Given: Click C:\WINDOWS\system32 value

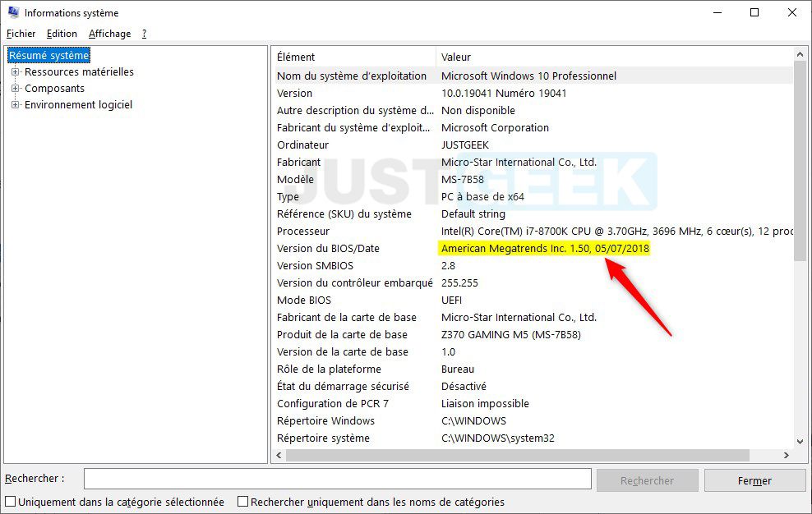Looking at the screenshot, I should click(x=498, y=438).
